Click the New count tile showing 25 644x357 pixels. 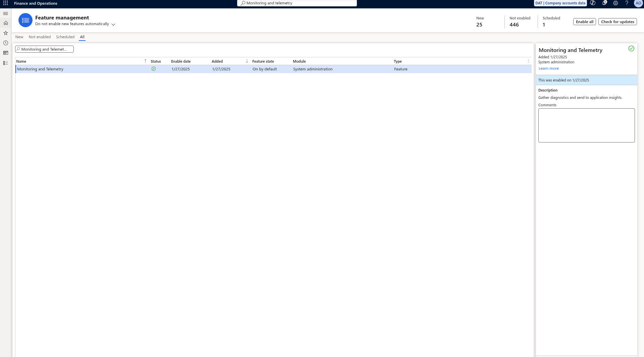480,22
